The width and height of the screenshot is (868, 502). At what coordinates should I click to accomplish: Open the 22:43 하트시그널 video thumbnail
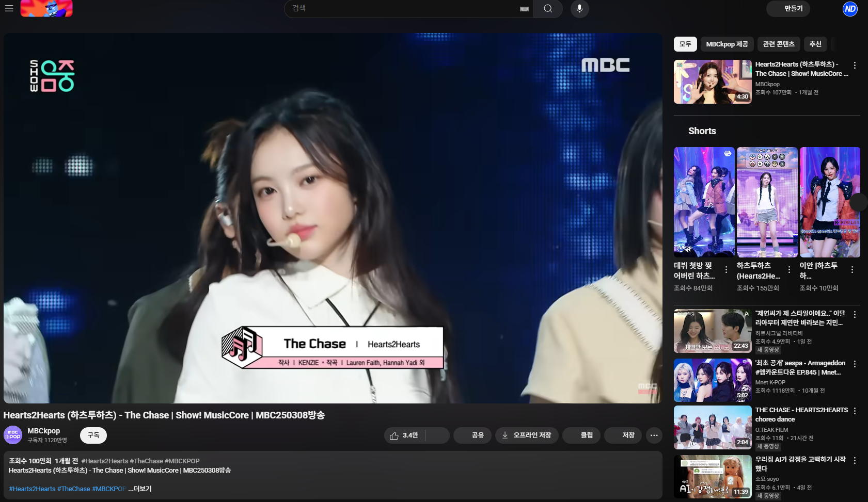coord(713,331)
